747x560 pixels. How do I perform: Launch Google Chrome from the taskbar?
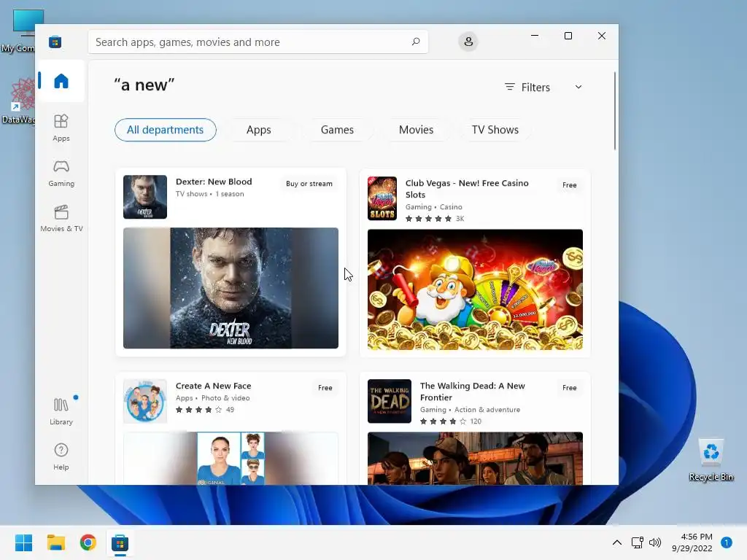88,542
